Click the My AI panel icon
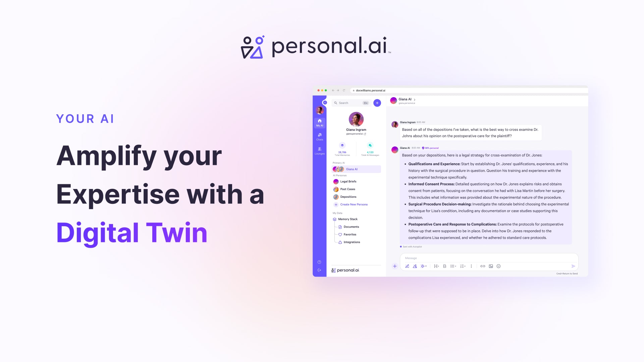This screenshot has height=362, width=644. (319, 123)
